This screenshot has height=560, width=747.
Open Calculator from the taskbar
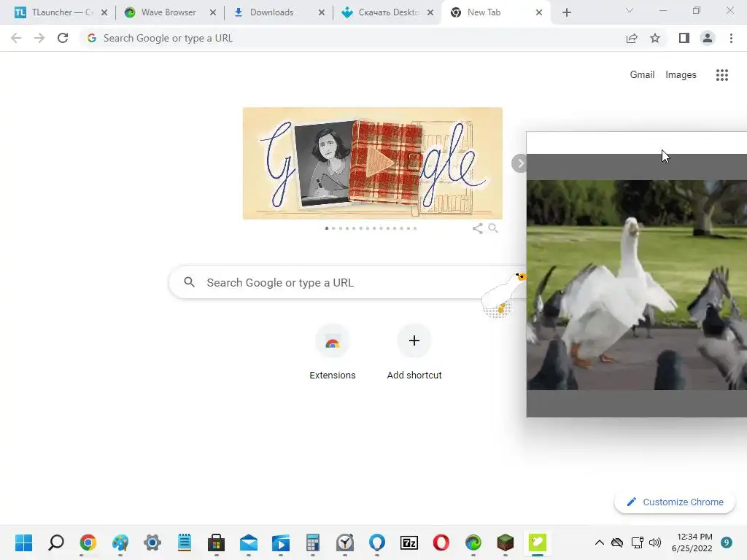tap(313, 542)
